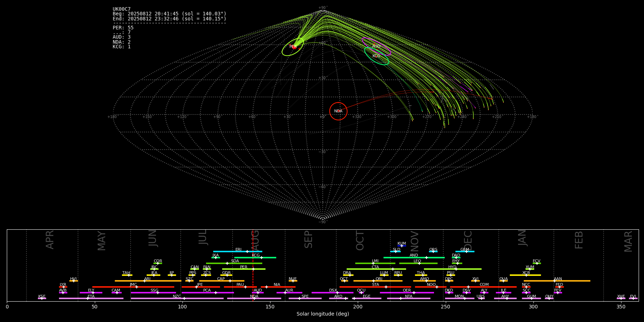Click the cyan ERI shower bar

click(238, 252)
